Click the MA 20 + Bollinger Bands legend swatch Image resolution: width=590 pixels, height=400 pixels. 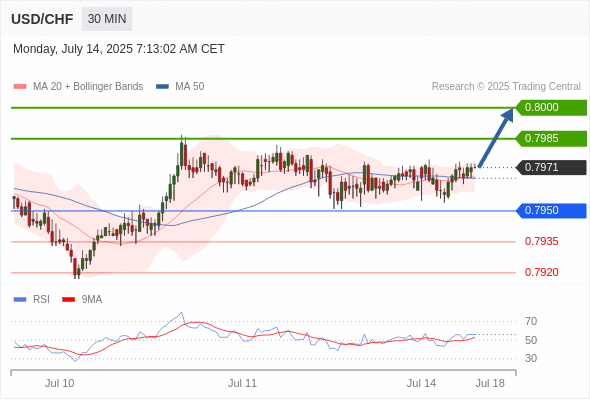coord(20,87)
